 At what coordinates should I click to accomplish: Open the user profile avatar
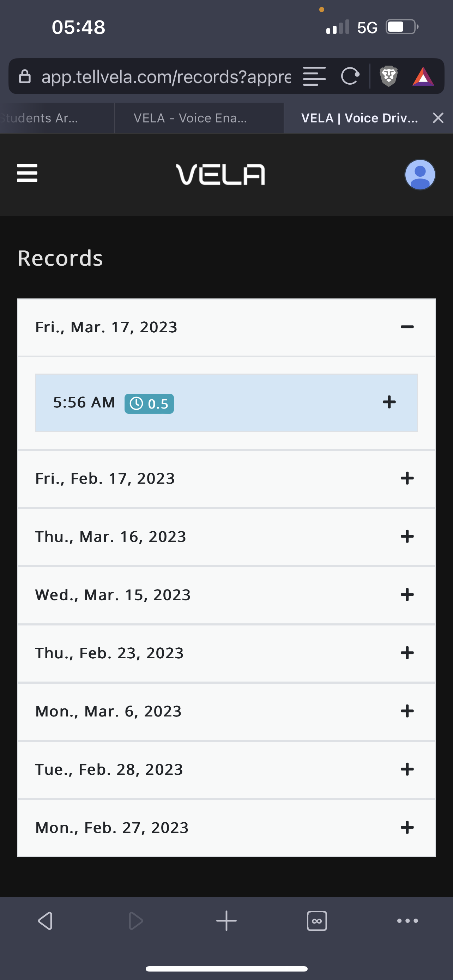pos(419,175)
